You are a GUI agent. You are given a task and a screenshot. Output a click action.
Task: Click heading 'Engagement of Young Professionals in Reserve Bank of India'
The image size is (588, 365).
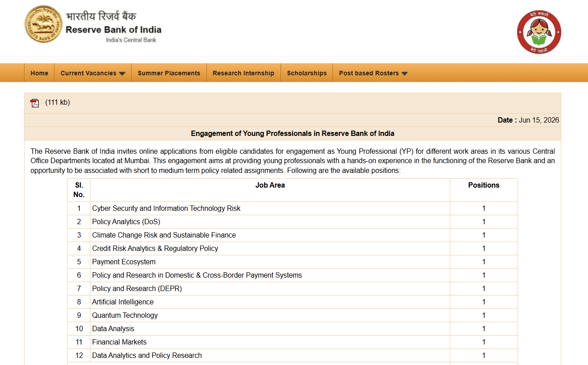pos(292,133)
